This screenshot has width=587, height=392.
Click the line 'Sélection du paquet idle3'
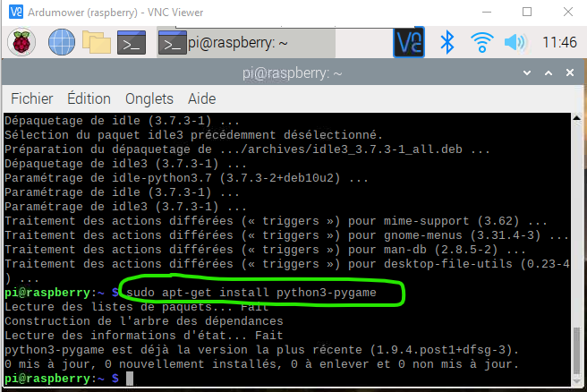coord(193,135)
